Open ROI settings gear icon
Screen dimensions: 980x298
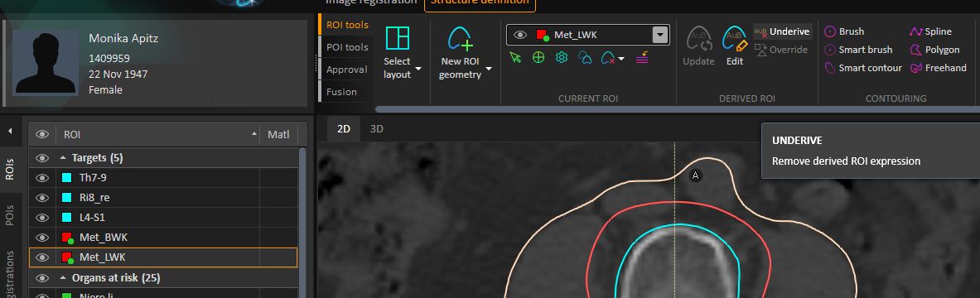(562, 58)
